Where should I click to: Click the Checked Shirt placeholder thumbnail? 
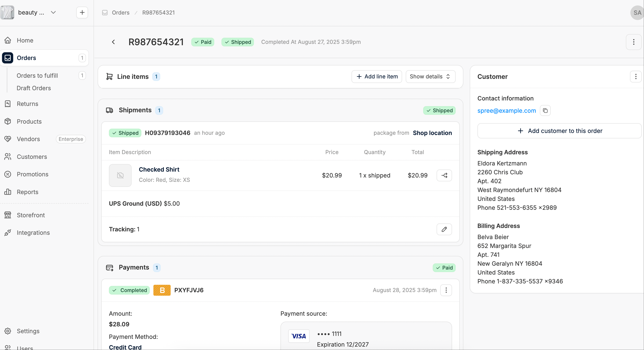pyautogui.click(x=120, y=175)
